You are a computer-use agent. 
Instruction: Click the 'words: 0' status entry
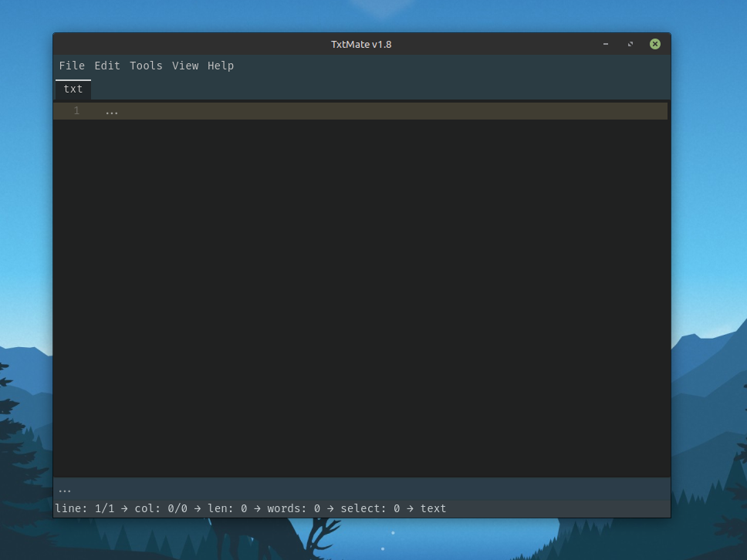coord(293,508)
